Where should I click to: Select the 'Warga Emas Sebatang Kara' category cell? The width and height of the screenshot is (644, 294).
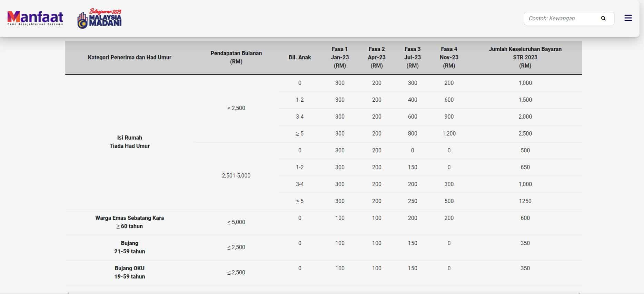click(129, 222)
